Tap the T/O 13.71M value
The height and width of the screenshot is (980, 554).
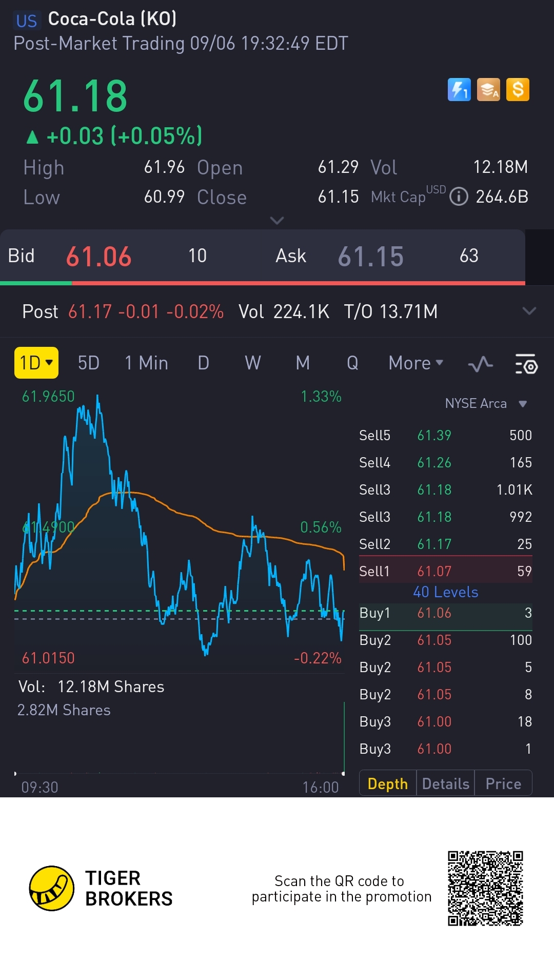coord(391,311)
